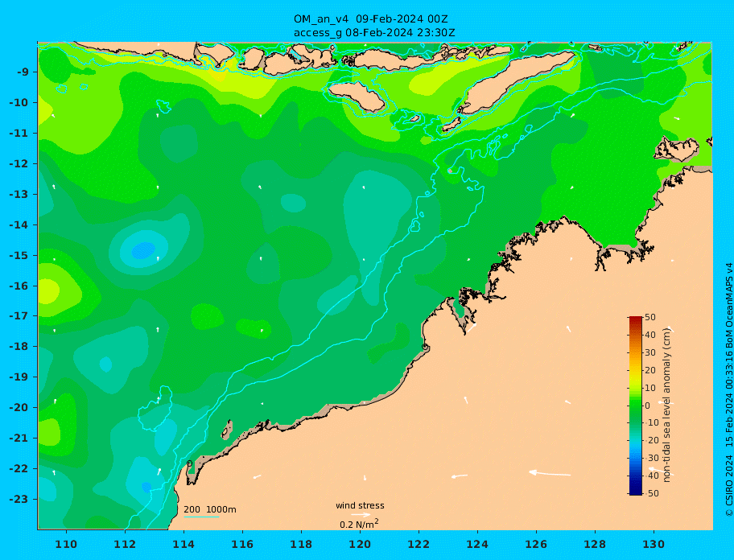734x560 pixels.
Task: Click the longitude label "130"
Action: pos(654,544)
